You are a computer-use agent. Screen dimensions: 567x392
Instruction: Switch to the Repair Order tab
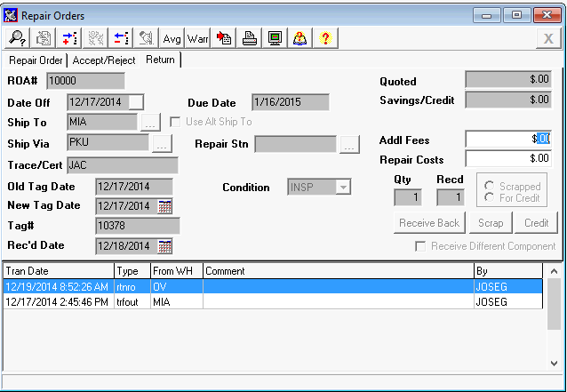(x=36, y=60)
